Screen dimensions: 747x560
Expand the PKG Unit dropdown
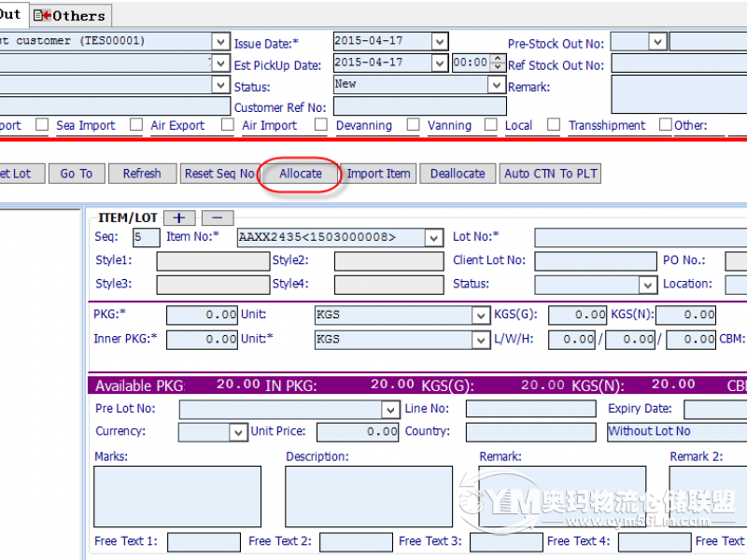[x=480, y=315]
